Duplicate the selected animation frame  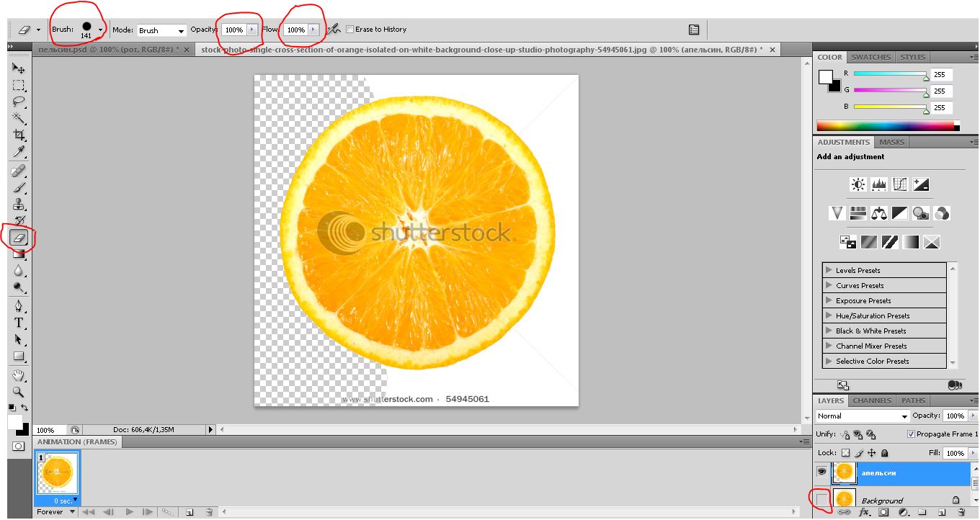(190, 512)
